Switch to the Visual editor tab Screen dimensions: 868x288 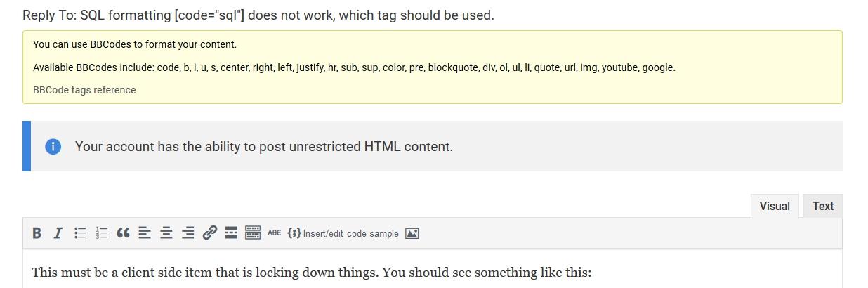click(x=775, y=206)
